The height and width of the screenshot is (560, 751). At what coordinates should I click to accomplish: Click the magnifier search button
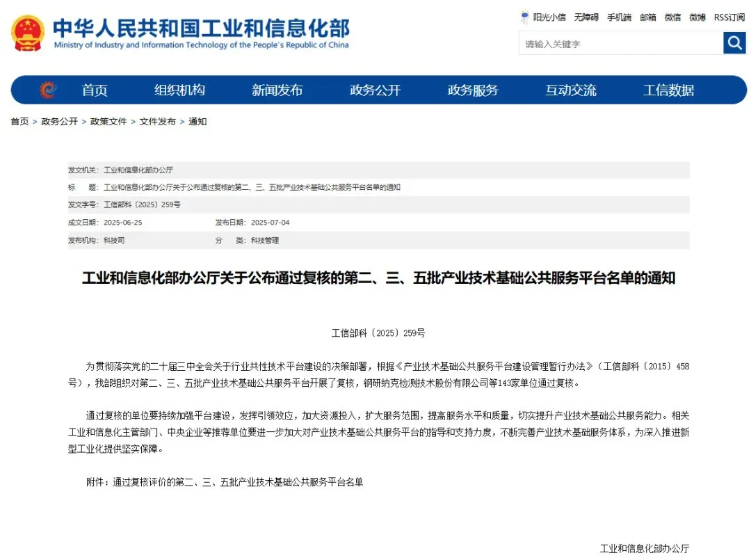coord(734,43)
